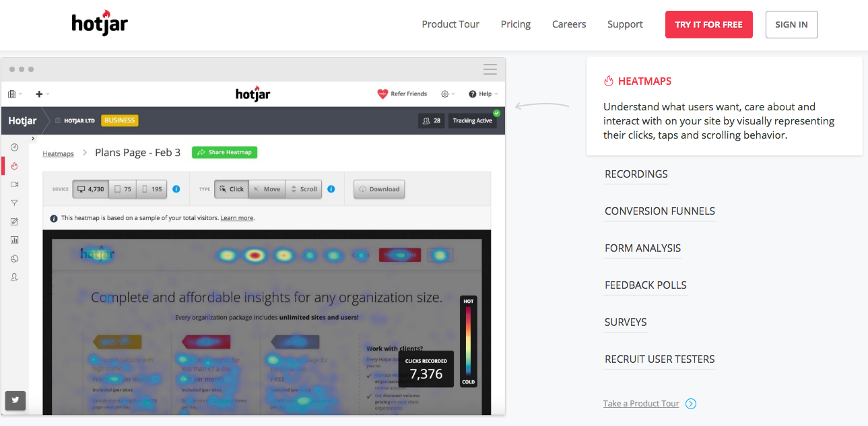
Task: Click the info icon beside the Scroll type
Action: coord(331,189)
